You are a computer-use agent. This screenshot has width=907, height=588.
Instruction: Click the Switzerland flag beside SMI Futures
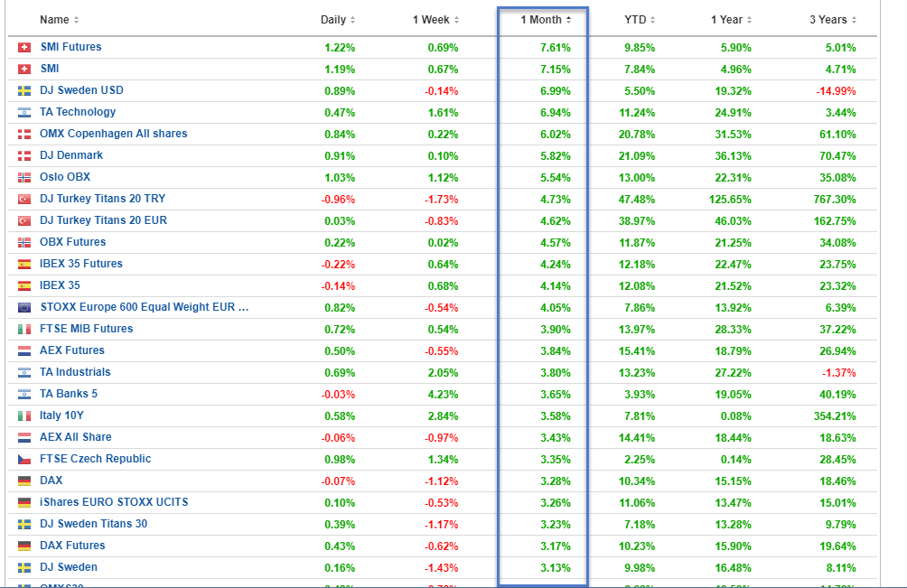(24, 47)
